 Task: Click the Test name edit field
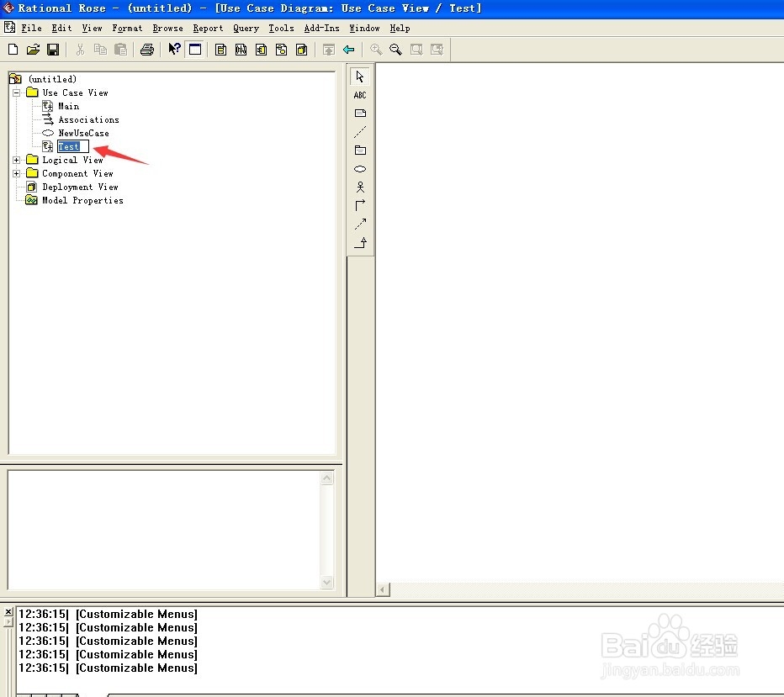click(73, 146)
